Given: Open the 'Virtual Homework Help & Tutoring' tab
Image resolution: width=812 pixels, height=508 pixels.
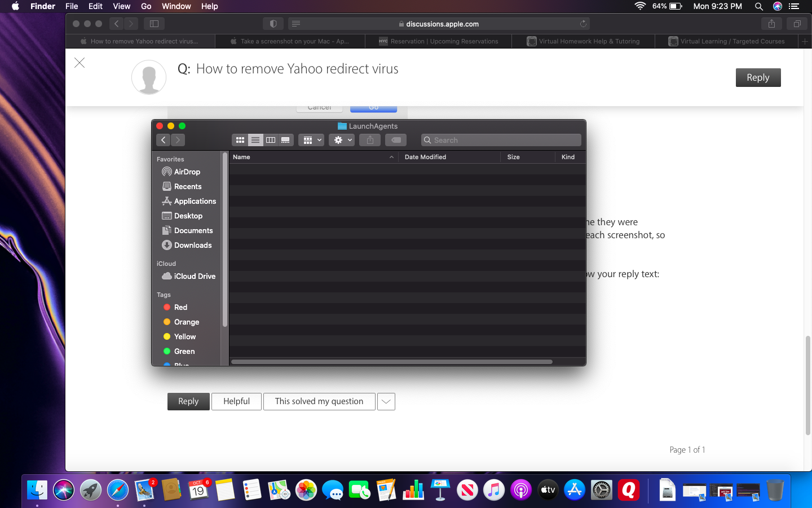Looking at the screenshot, I should [583, 41].
